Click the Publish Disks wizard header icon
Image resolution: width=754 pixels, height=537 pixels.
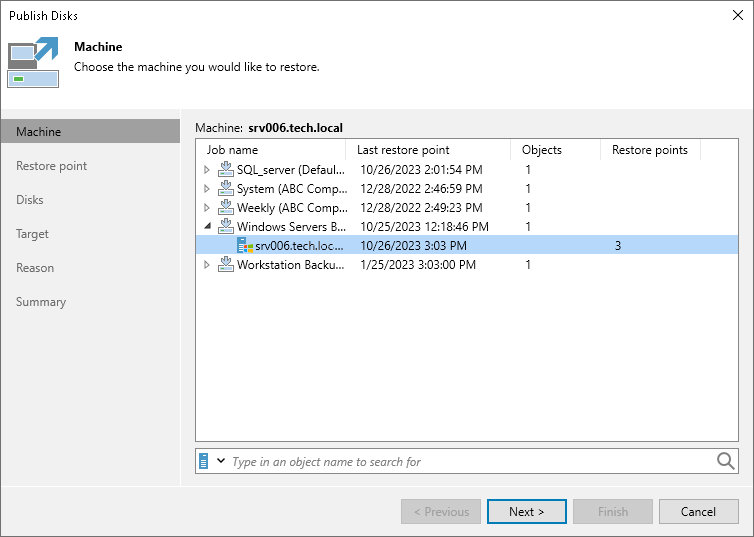(33, 62)
